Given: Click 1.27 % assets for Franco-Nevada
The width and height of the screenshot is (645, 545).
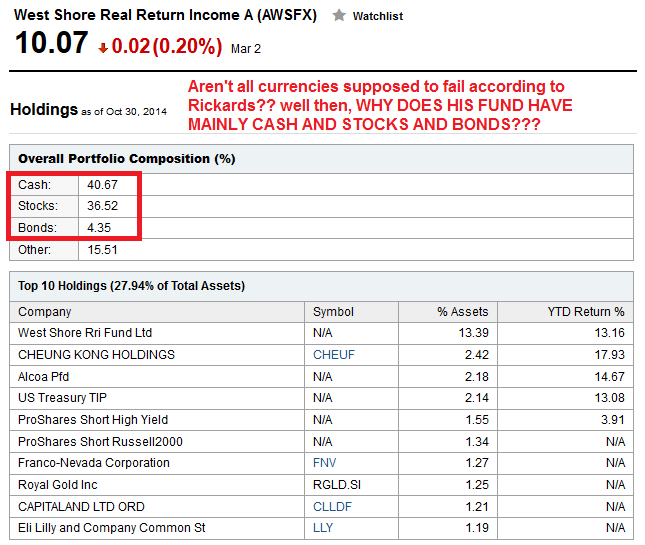Looking at the screenshot, I should pyautogui.click(x=477, y=463).
